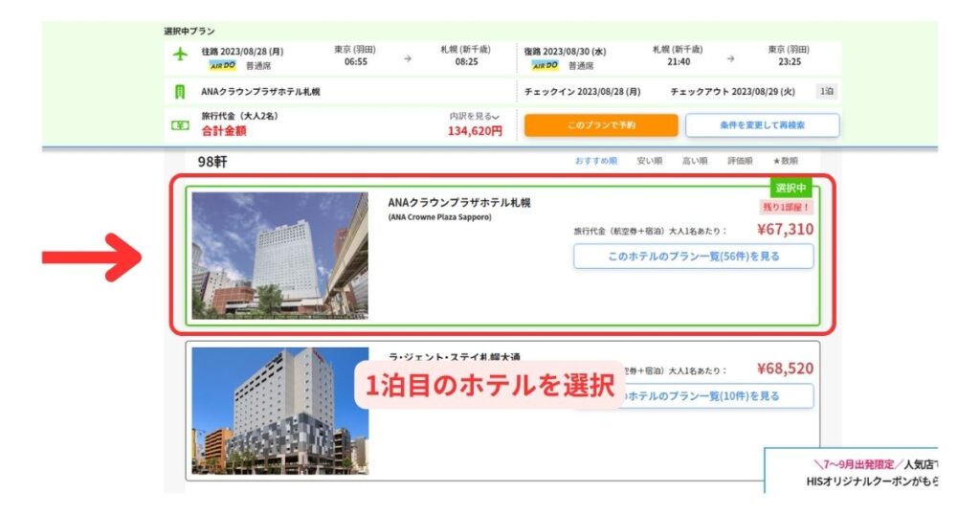View the 56 plans for ANA hotel
This screenshot has height=515, width=980.
coord(693,257)
